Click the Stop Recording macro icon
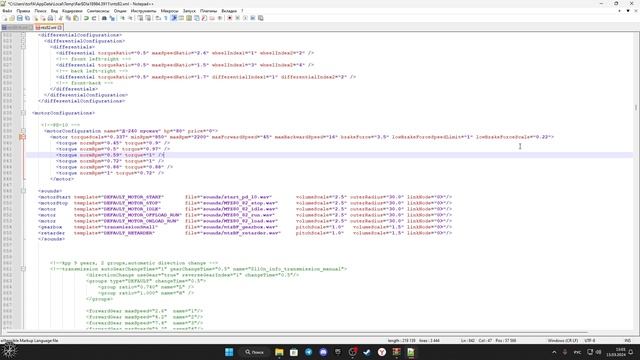 pos(237,18)
